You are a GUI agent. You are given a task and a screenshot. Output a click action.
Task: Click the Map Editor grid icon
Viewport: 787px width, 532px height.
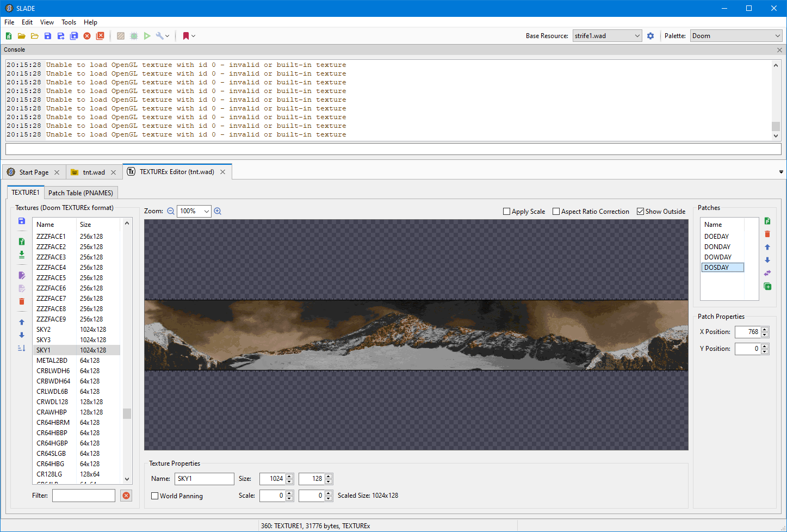point(134,36)
